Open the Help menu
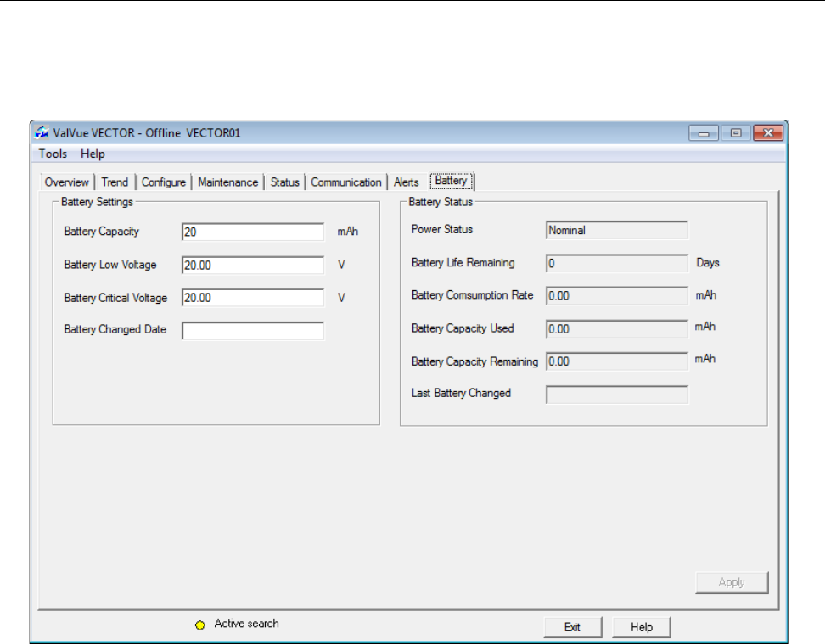 [x=93, y=154]
